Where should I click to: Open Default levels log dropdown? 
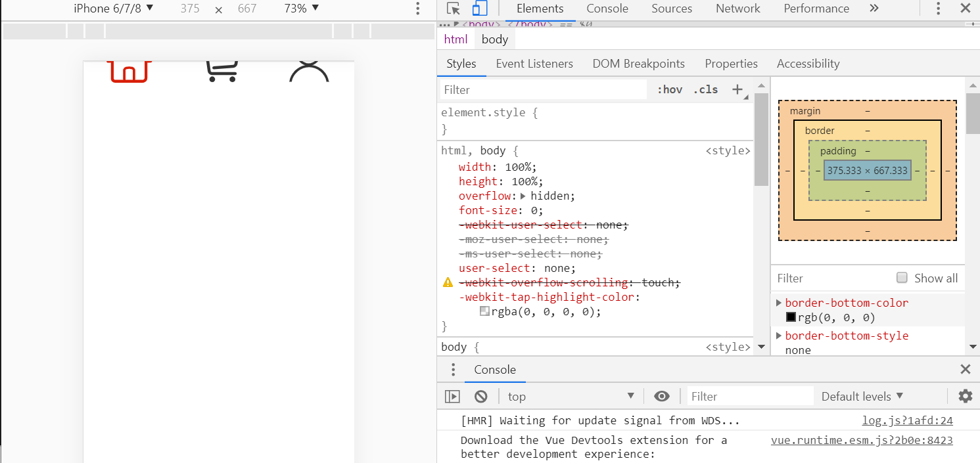(862, 396)
